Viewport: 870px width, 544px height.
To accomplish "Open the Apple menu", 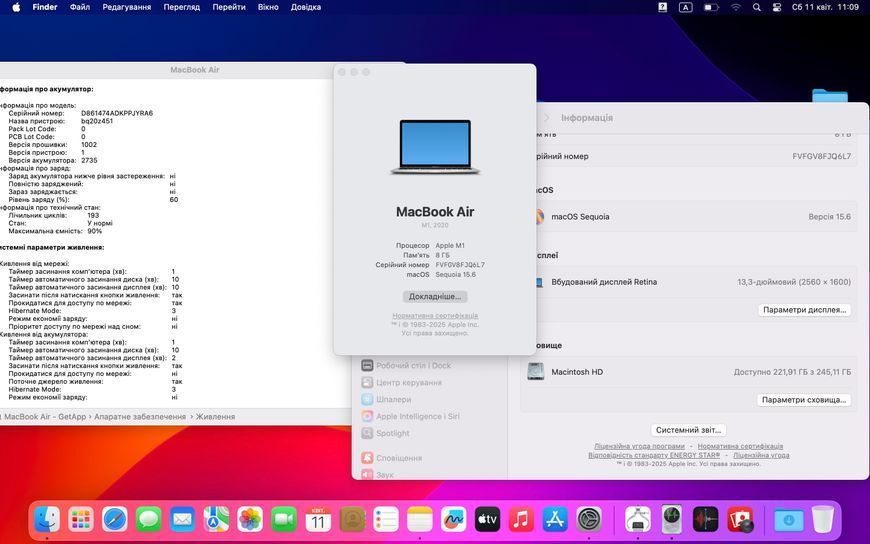I will point(16,7).
